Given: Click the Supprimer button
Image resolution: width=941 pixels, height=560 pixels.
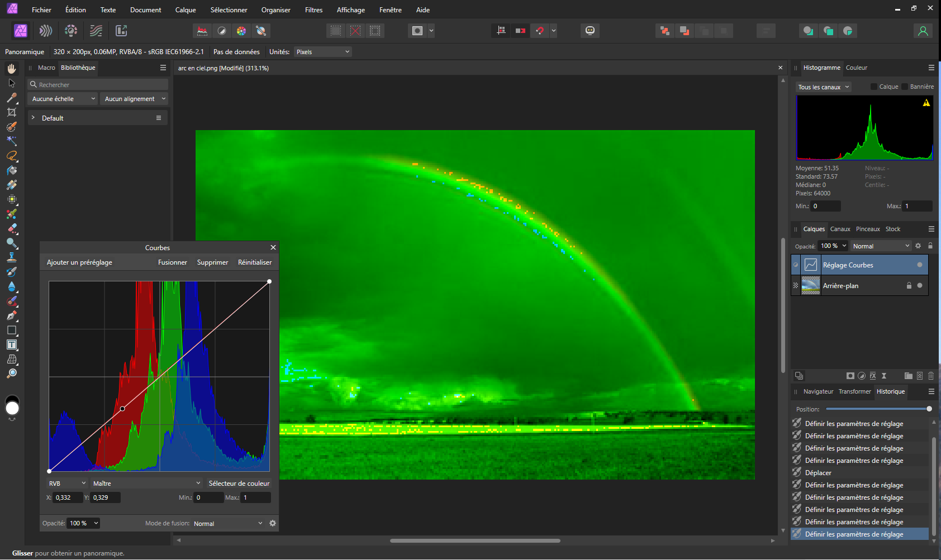Looking at the screenshot, I should click(x=213, y=262).
